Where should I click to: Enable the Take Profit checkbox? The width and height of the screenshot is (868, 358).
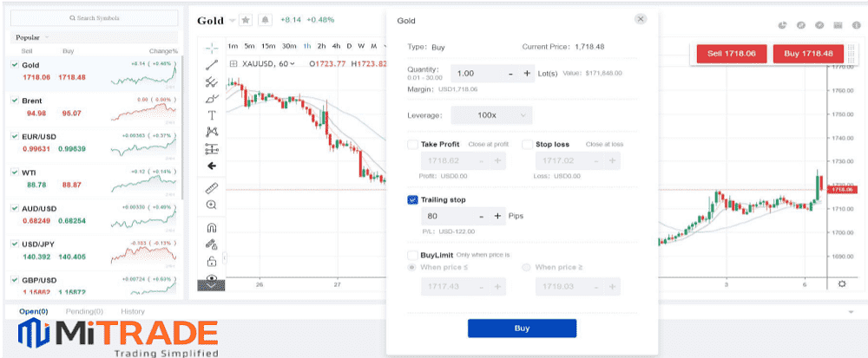coord(412,145)
